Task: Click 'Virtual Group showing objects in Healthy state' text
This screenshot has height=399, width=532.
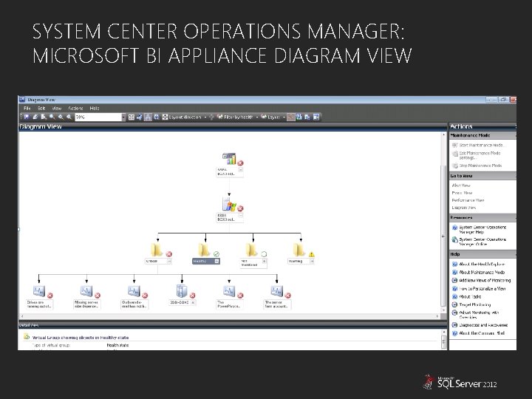Action: tap(80, 338)
